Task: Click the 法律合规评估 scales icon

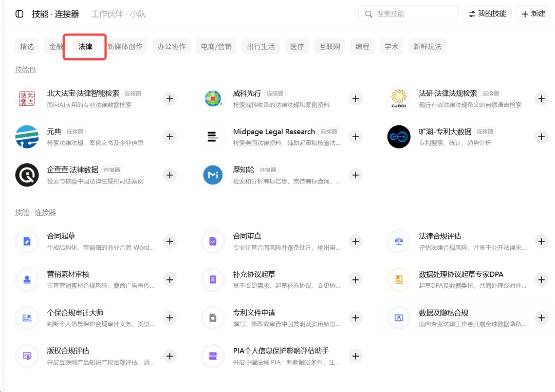Action: (399, 241)
